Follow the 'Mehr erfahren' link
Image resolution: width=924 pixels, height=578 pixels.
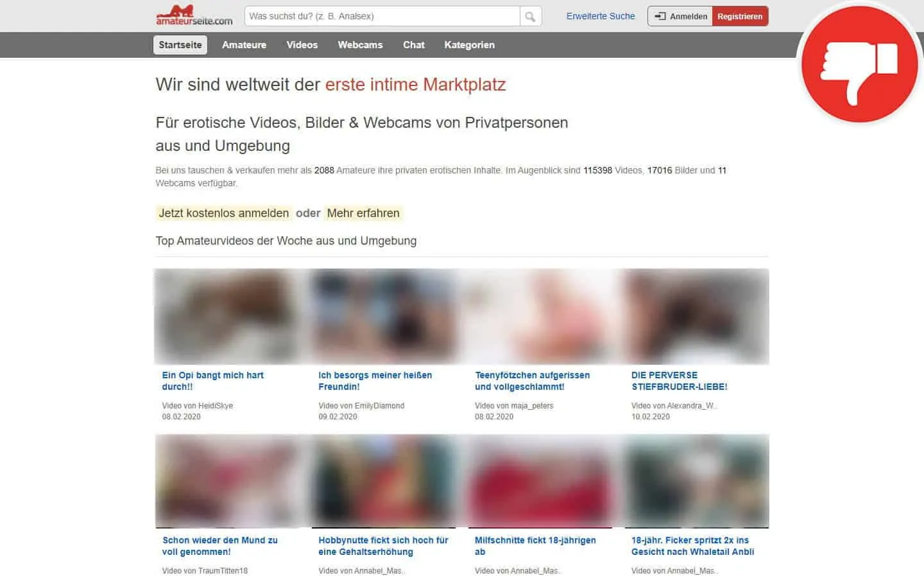[x=363, y=213]
